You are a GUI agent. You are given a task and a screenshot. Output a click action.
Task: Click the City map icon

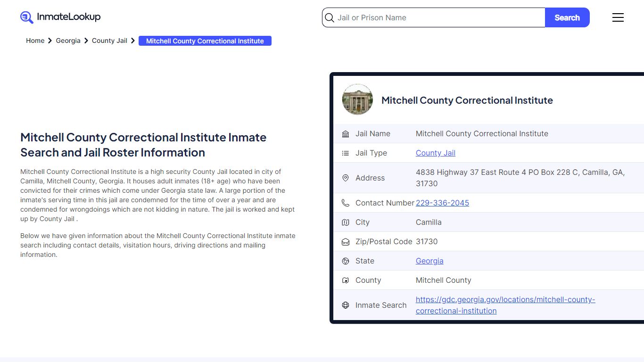(346, 222)
